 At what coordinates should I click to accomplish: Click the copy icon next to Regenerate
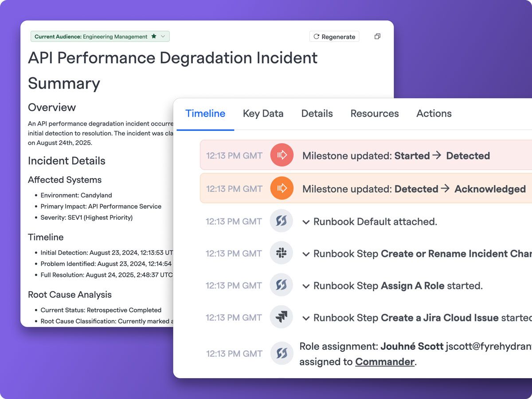(x=377, y=36)
